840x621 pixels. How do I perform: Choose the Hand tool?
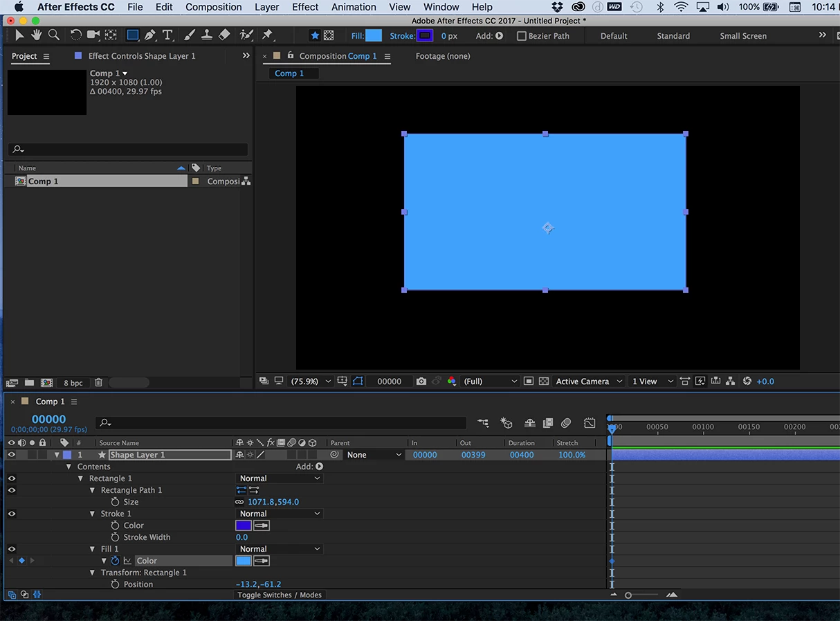pos(36,35)
